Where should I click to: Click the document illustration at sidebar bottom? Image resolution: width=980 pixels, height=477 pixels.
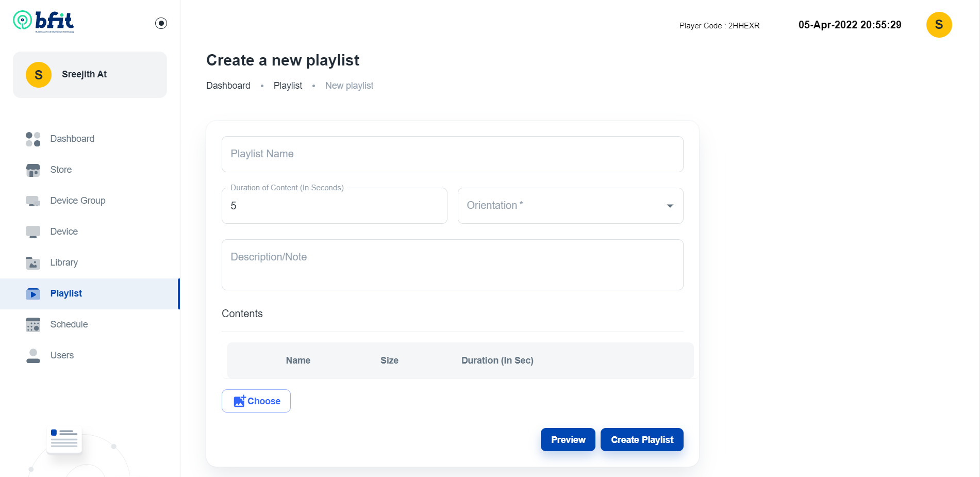coord(64,439)
